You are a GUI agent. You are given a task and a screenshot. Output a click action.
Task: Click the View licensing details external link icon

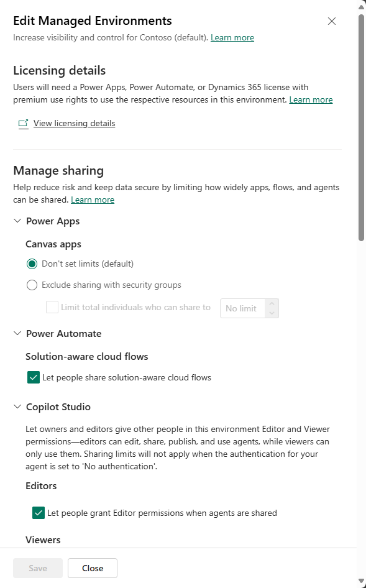pyautogui.click(x=22, y=123)
